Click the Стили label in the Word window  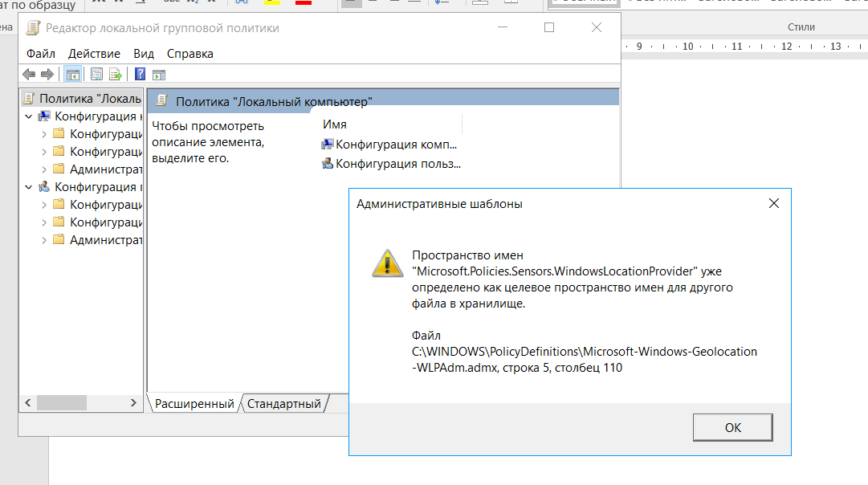click(801, 27)
